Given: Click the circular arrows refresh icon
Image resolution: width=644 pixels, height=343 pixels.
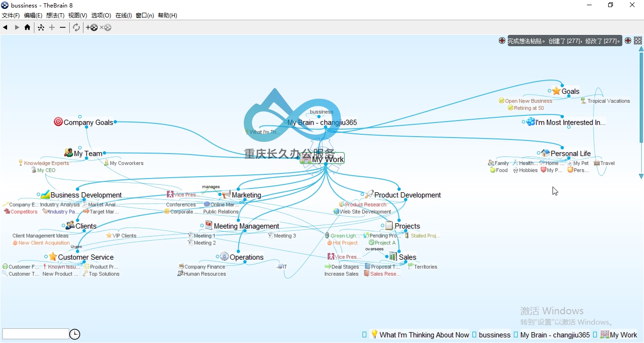Looking at the screenshot, I should click(x=76, y=27).
